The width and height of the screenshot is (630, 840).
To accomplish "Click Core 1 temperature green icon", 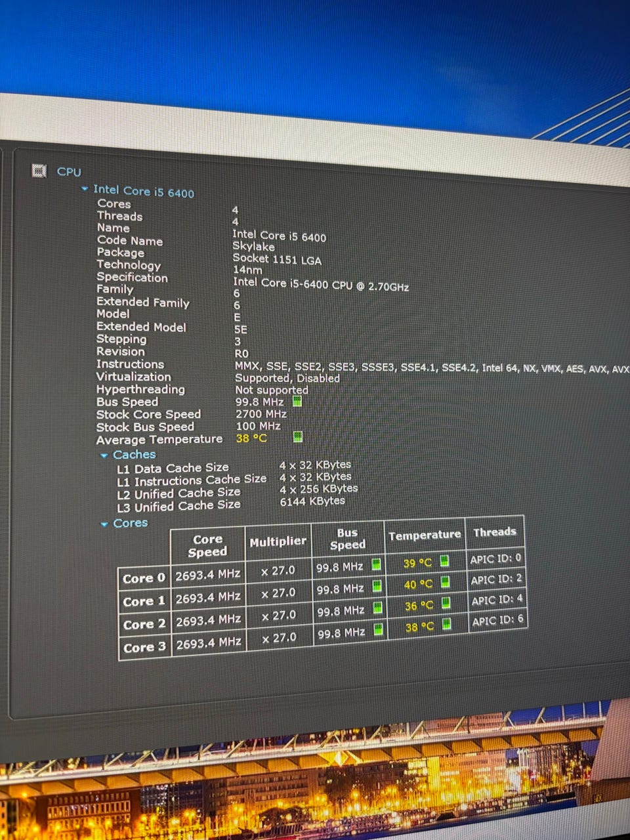I will pyautogui.click(x=445, y=582).
